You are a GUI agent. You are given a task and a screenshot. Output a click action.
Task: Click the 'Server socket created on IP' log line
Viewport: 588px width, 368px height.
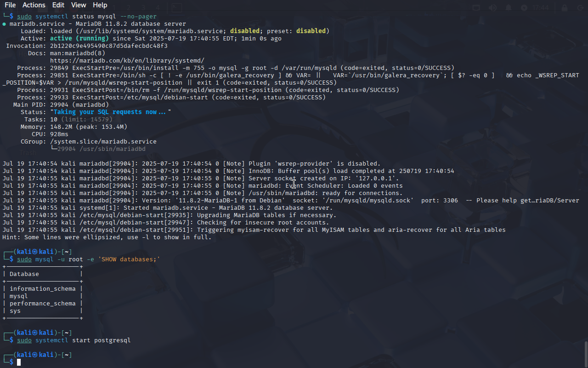pos(201,178)
